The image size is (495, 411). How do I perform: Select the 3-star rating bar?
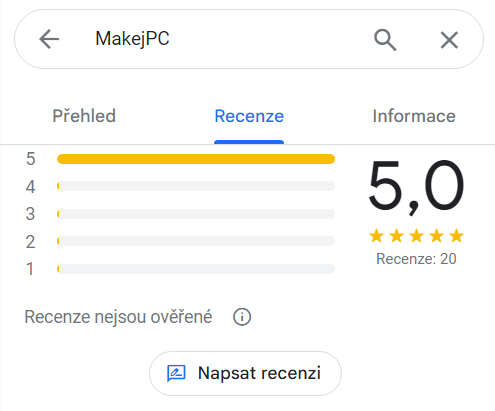click(196, 214)
